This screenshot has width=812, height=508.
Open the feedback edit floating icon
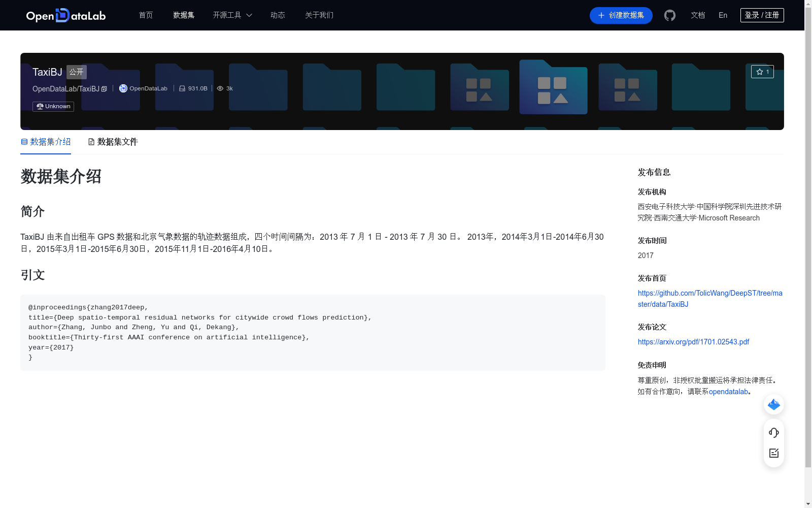click(x=773, y=453)
